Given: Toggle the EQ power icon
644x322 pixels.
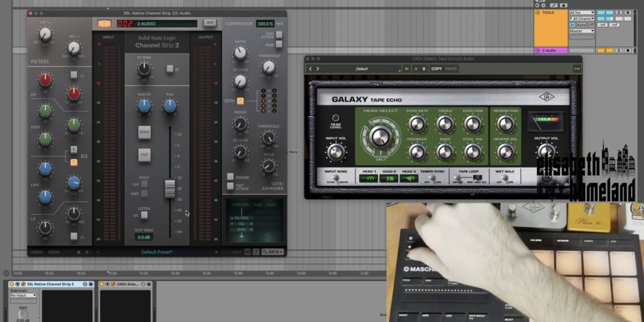Looking at the screenshot, I should pos(73,162).
